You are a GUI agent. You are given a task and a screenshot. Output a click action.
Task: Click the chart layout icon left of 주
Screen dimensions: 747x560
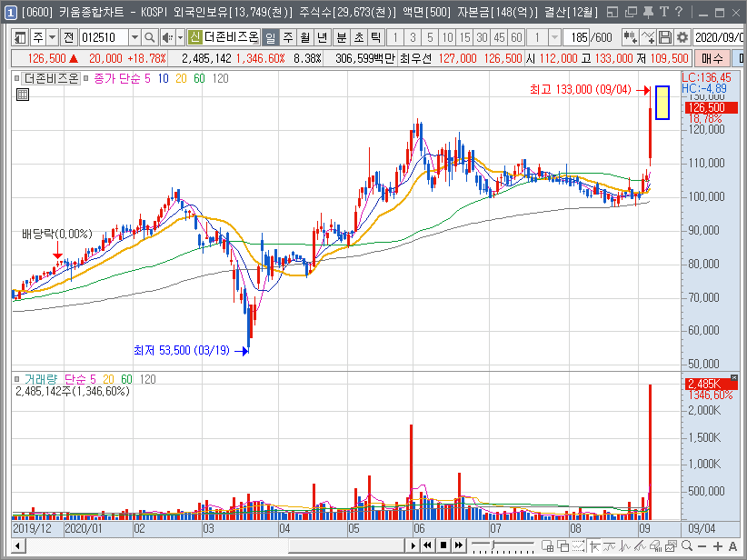pos(19,37)
